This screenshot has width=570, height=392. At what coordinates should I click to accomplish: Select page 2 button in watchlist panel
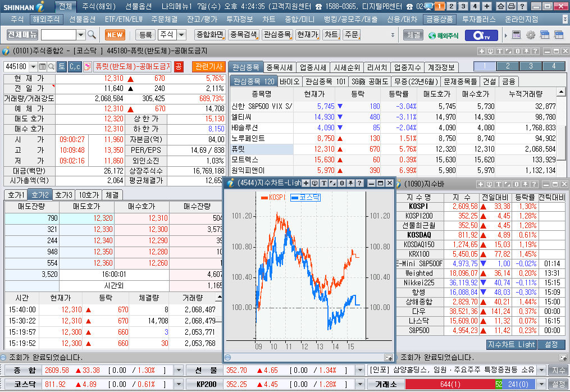click(x=508, y=66)
